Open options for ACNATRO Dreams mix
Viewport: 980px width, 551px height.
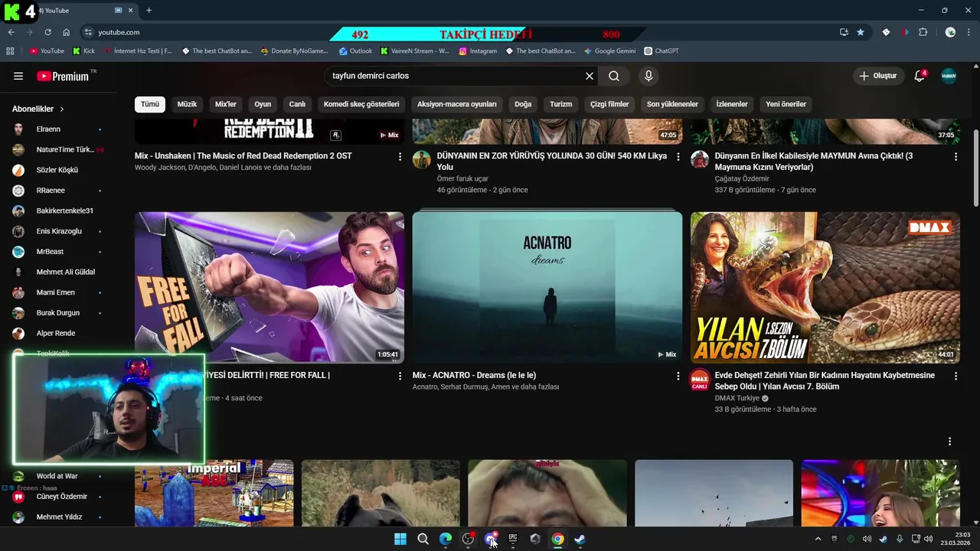coord(678,376)
